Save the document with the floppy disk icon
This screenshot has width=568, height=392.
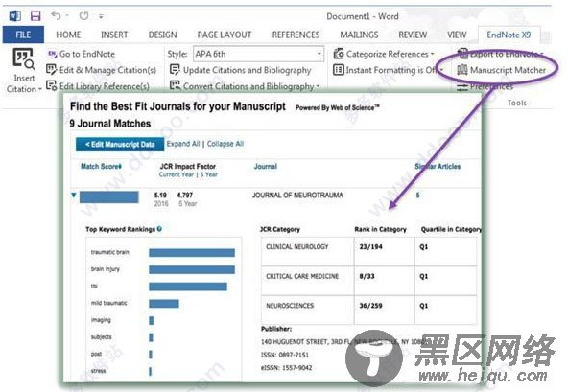coord(35,16)
